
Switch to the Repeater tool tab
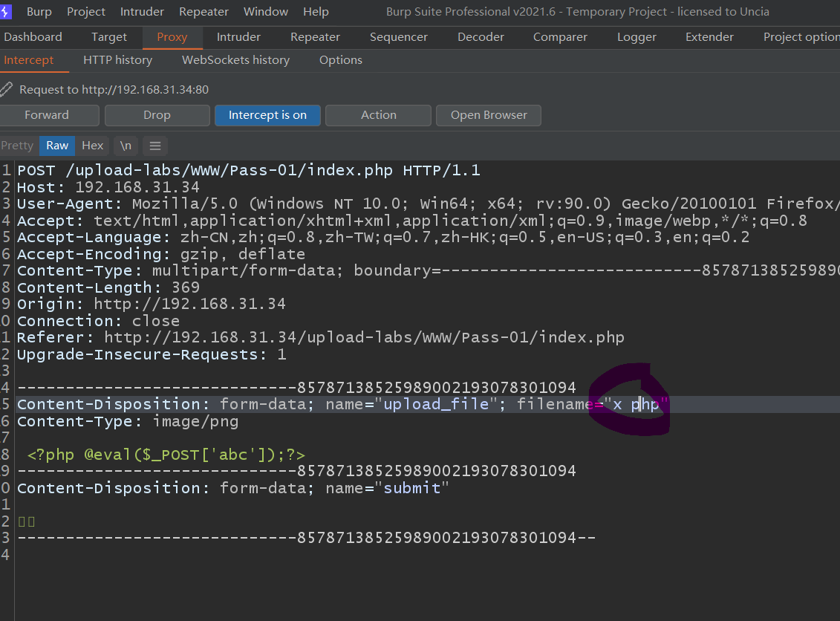(x=315, y=37)
